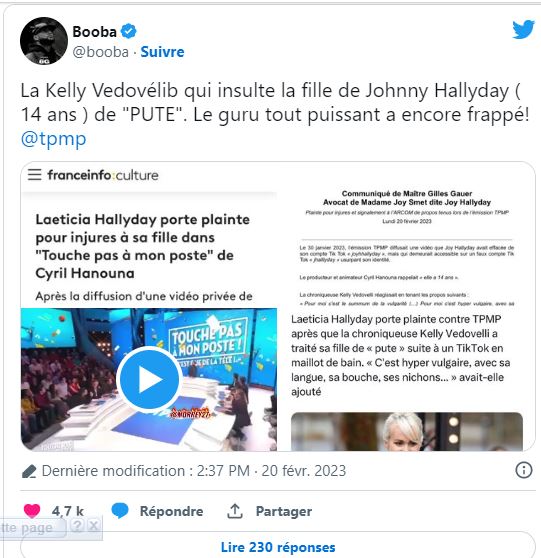Click the share upload arrow icon
The height and width of the screenshot is (558, 541).
click(x=235, y=511)
